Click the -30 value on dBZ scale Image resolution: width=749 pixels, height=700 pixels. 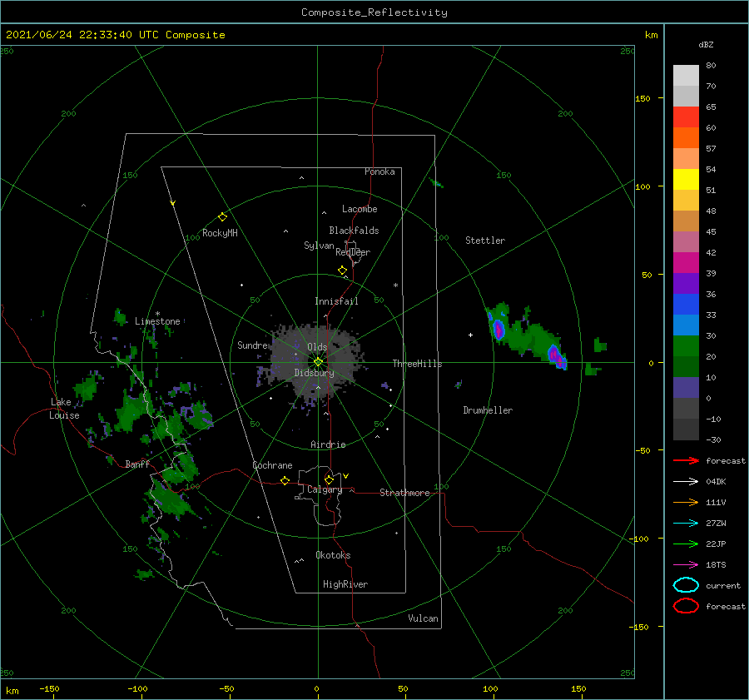[713, 439]
